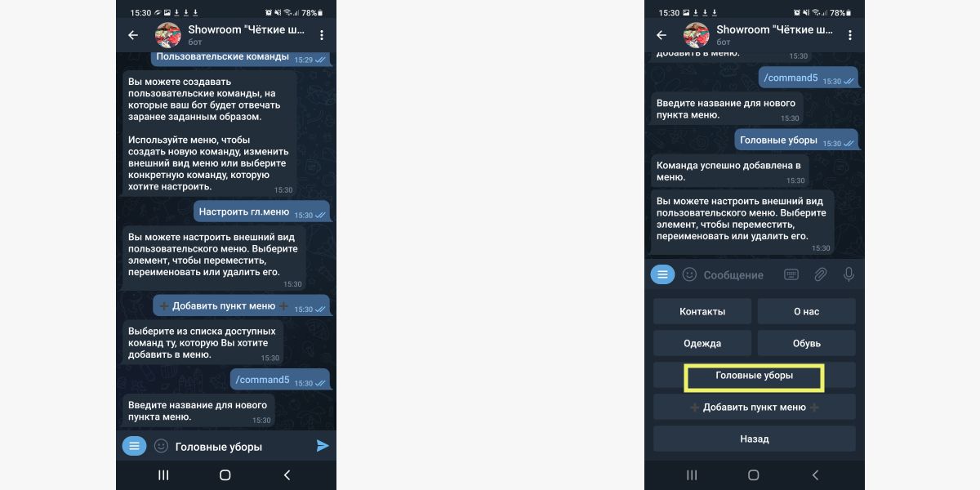Tap the attachment paperclip in the right phone
980x490 pixels.
click(821, 274)
